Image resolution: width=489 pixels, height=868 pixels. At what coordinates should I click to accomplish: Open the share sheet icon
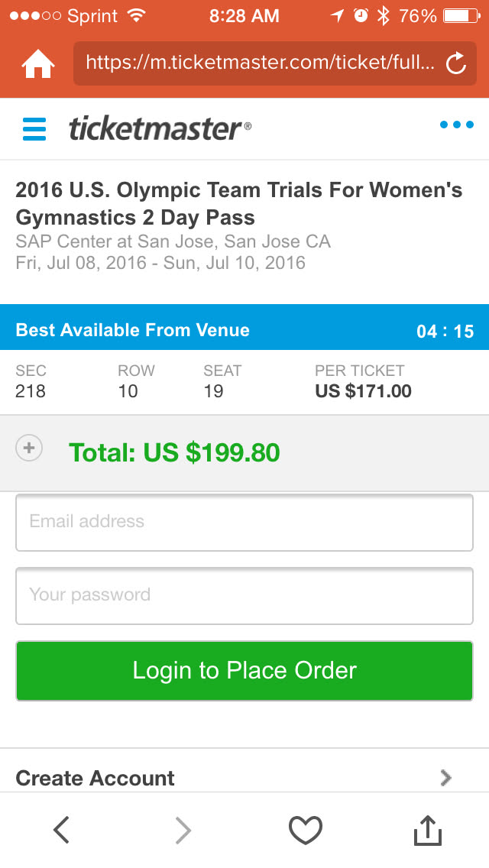428,830
